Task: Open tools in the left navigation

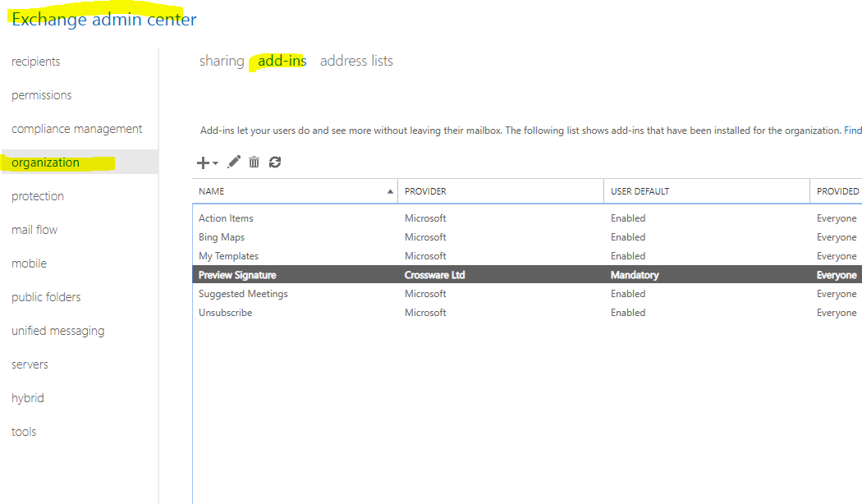Action: click(24, 432)
